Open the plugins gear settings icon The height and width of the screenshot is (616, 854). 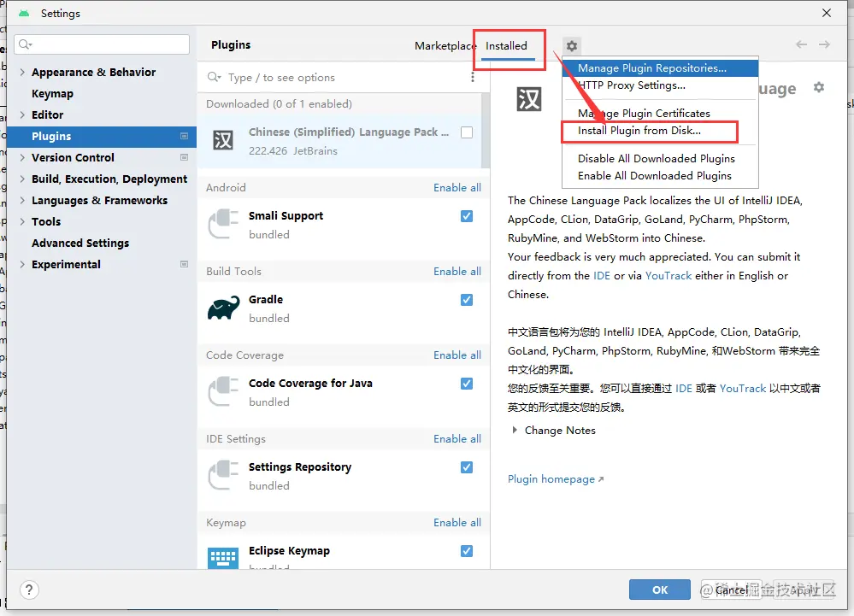pos(571,46)
